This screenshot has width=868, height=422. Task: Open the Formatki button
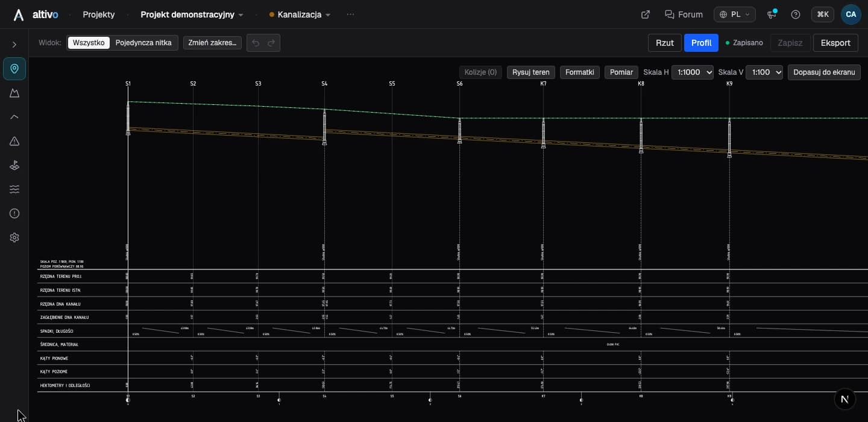(580, 72)
